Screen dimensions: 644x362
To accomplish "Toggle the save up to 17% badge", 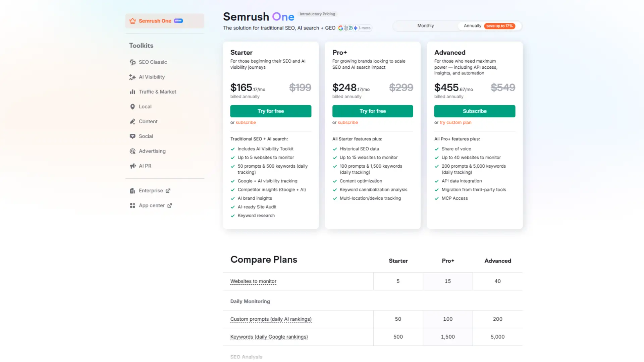I will [500, 26].
